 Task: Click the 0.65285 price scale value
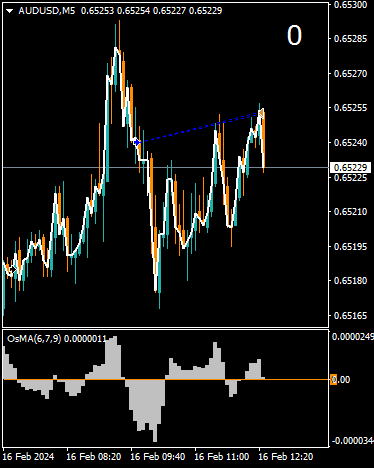350,39
